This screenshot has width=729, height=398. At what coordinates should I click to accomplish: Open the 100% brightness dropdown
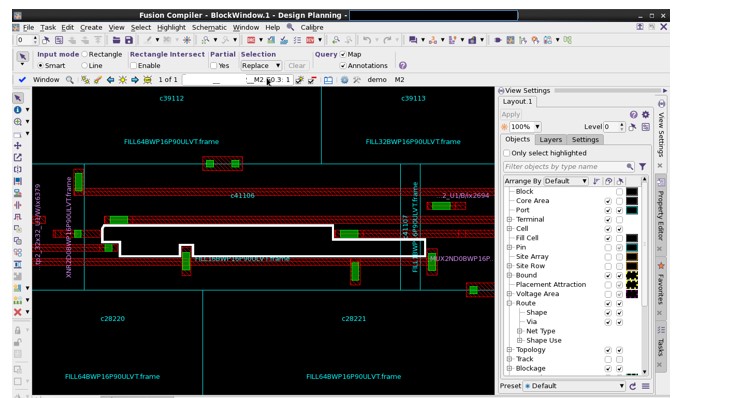[525, 126]
